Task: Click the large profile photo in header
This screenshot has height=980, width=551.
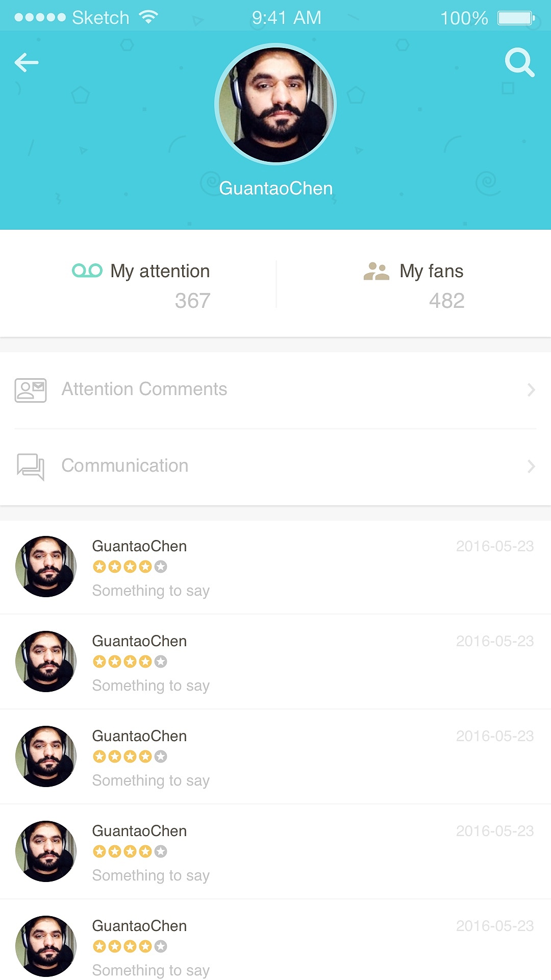Action: click(275, 105)
